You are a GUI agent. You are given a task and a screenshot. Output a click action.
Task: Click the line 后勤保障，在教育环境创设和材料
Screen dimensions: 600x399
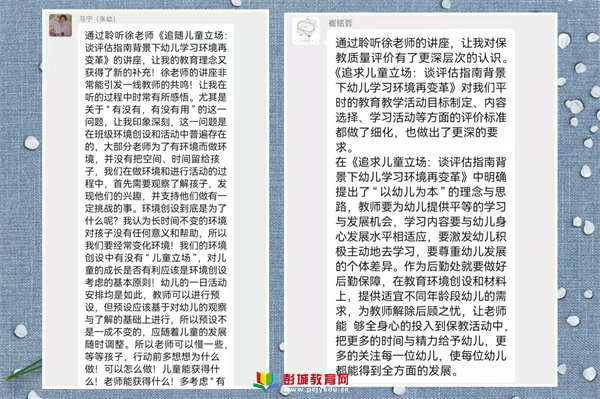coord(421,281)
